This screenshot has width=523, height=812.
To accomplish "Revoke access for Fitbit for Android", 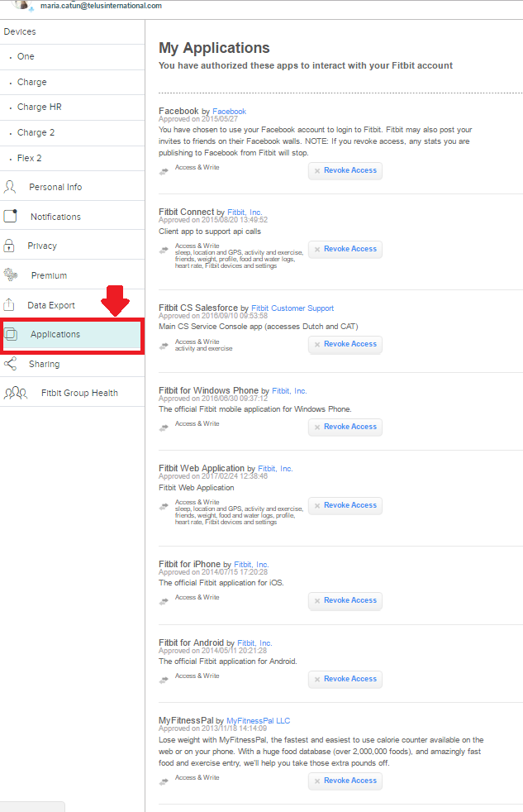I will pos(345,679).
